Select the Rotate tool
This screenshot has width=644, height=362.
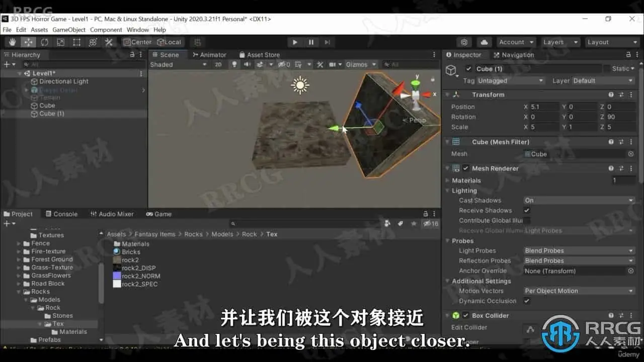coord(44,42)
